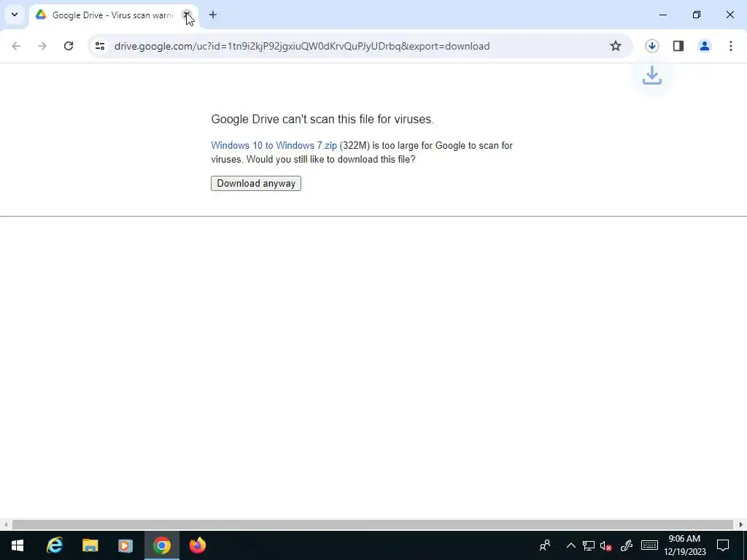Click the heading about scanning for viruses
The height and width of the screenshot is (560, 747).
322,119
